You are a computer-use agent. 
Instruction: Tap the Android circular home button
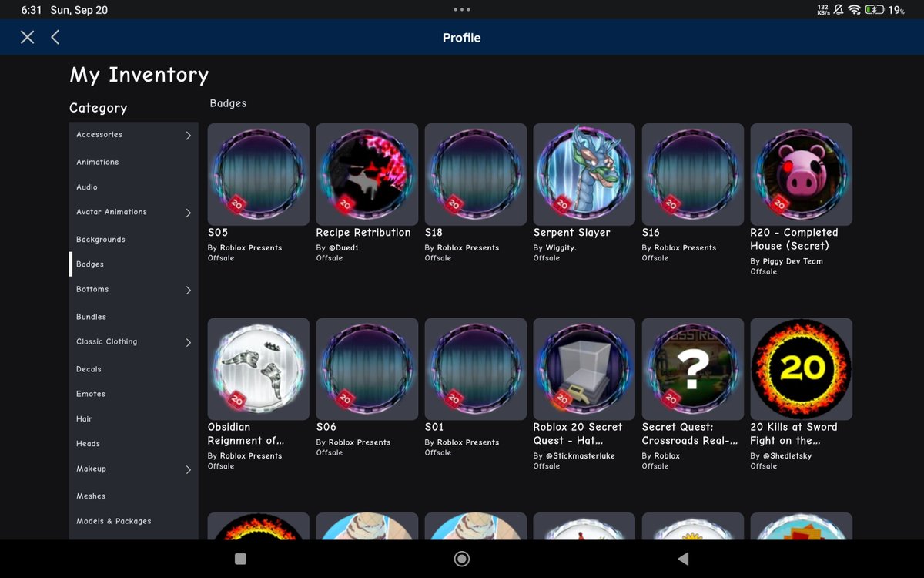[x=462, y=559]
